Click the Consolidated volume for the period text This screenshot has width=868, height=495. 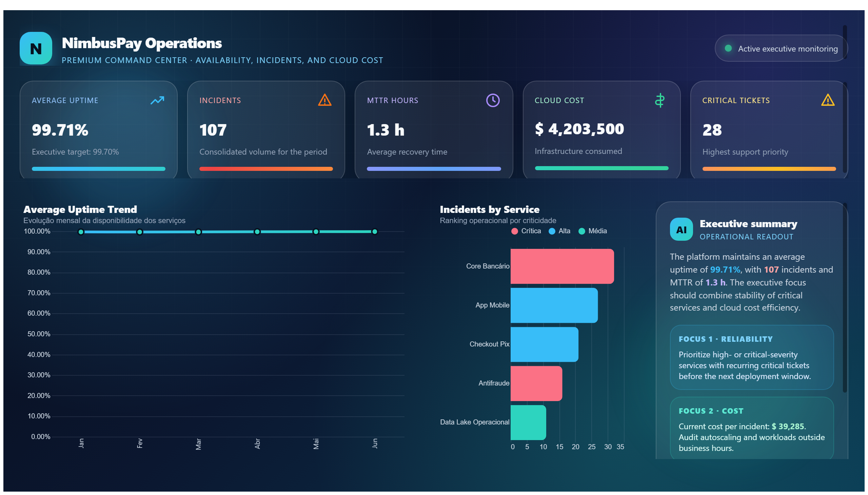click(263, 152)
